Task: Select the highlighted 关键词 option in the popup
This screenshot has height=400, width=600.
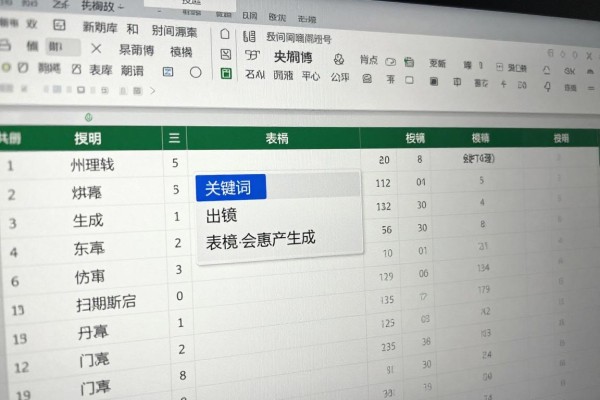Action: point(230,188)
